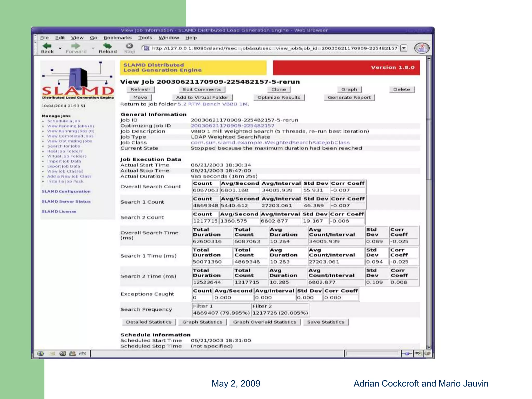Open Export Job Data link

[x=64, y=166]
